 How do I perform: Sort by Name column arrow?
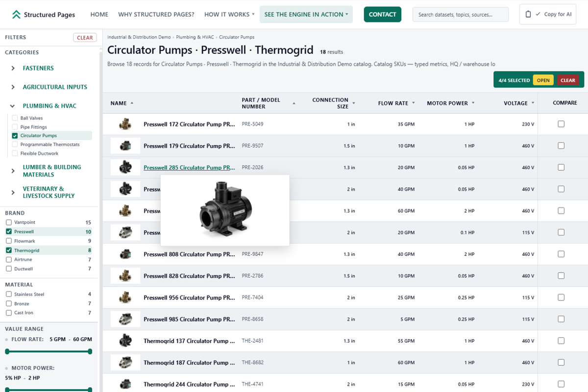pos(132,103)
